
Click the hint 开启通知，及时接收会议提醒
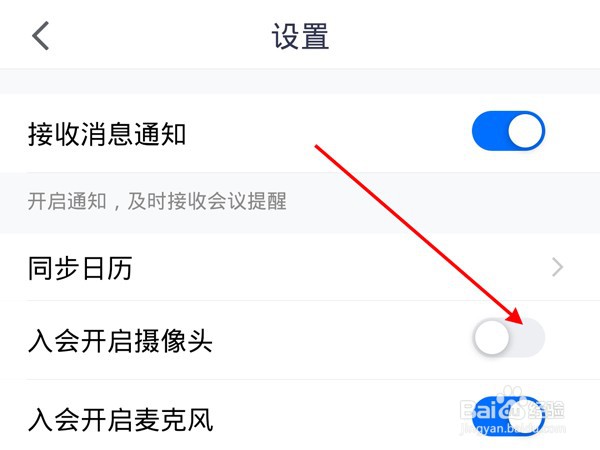tap(157, 201)
